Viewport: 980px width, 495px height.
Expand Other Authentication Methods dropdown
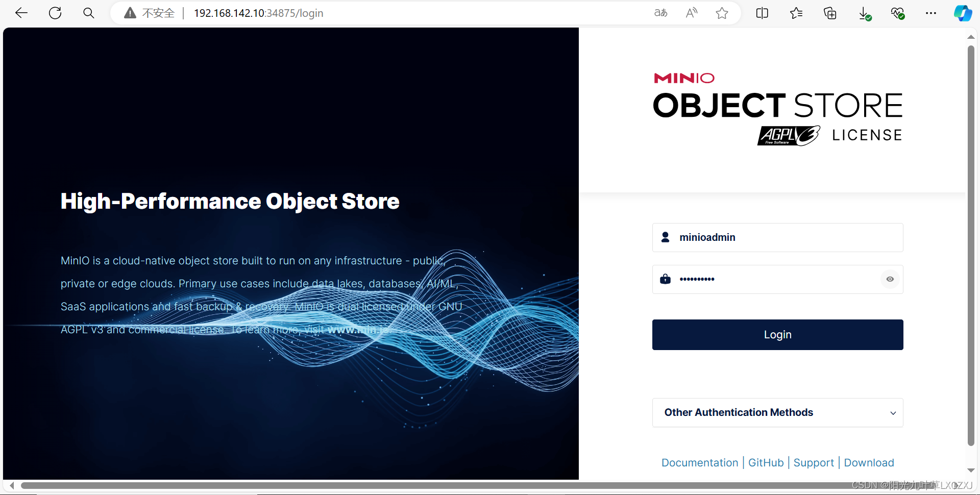[778, 412]
